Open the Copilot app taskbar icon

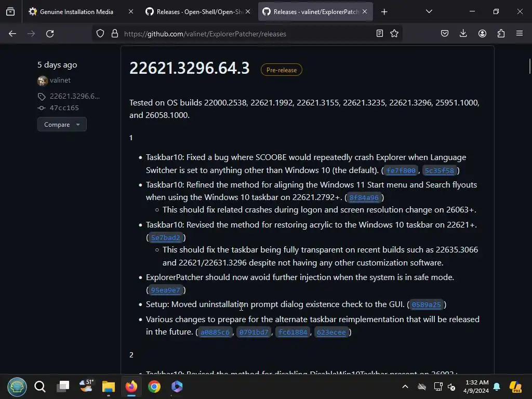[x=177, y=387]
